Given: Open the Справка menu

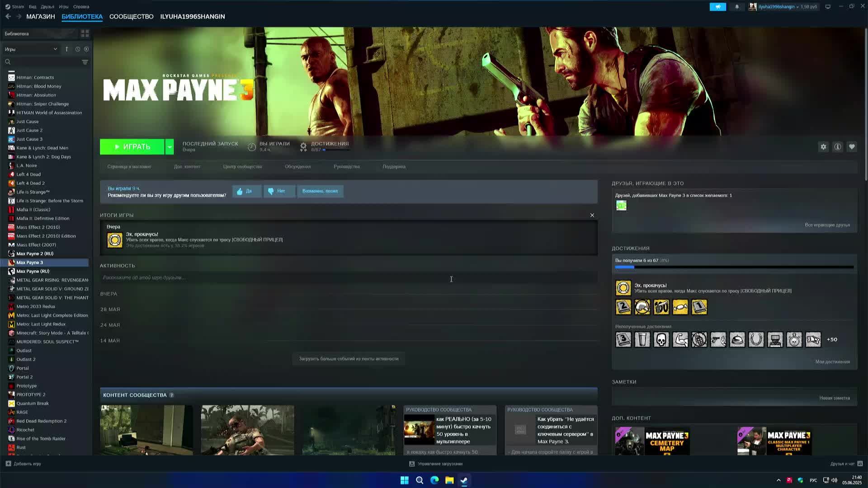Looking at the screenshot, I should (x=81, y=7).
